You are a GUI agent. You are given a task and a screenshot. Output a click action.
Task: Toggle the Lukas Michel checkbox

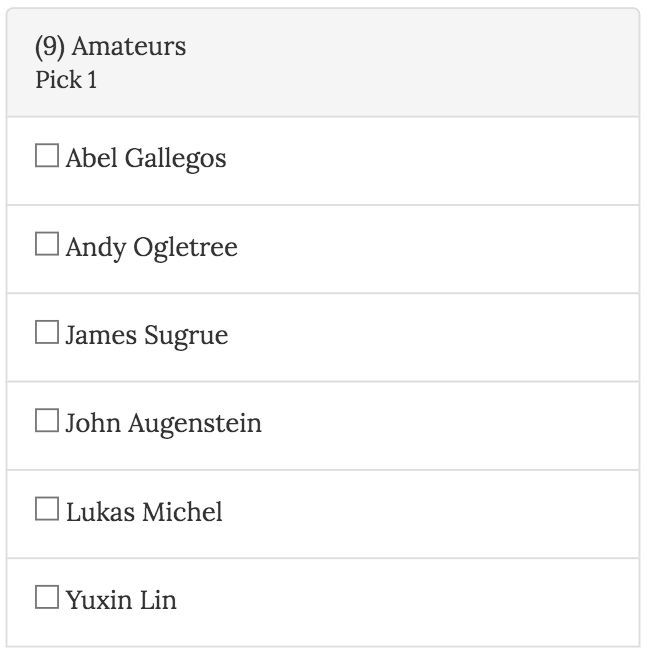(x=47, y=510)
